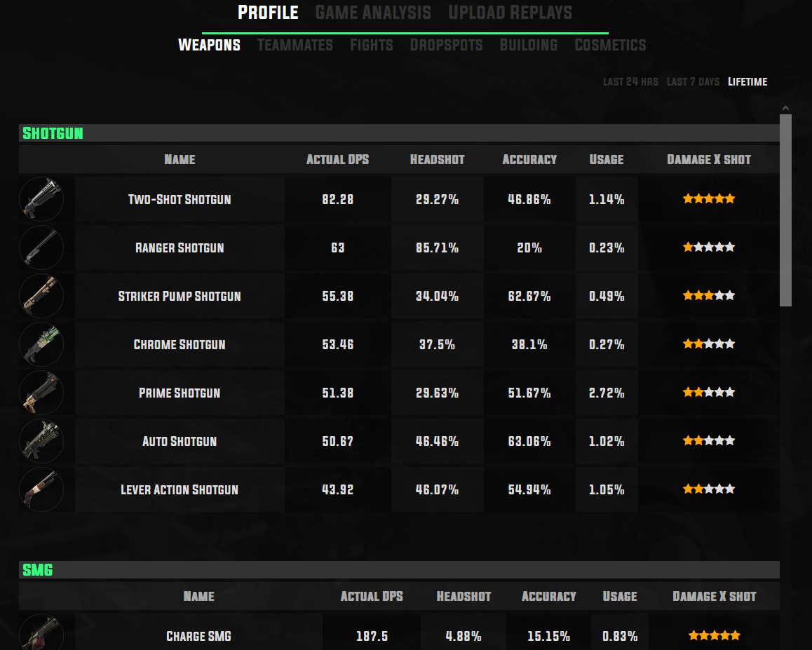Image resolution: width=812 pixels, height=650 pixels.
Task: Filter stats to Last 24 Hrs
Action: pos(630,82)
